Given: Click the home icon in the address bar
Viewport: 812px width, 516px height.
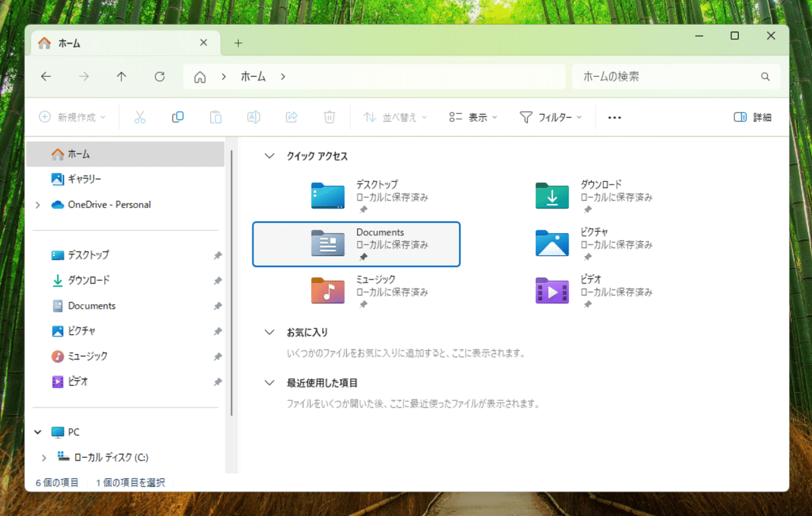Looking at the screenshot, I should 200,77.
